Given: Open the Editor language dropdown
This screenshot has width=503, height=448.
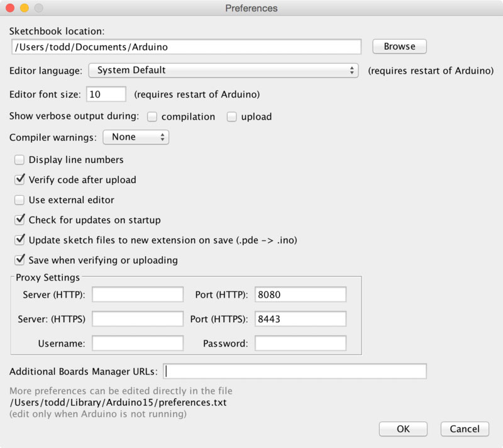Looking at the screenshot, I should (223, 71).
